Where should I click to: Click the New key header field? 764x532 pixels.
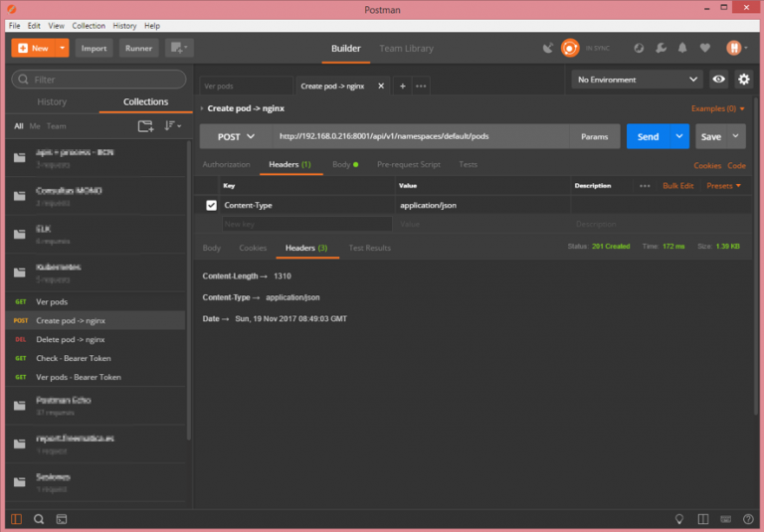(307, 224)
